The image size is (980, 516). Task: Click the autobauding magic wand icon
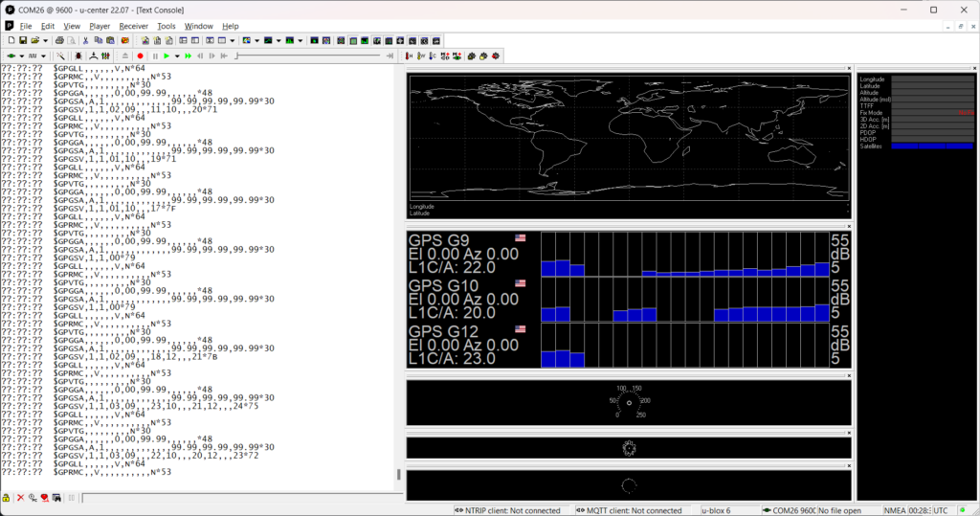pos(60,56)
